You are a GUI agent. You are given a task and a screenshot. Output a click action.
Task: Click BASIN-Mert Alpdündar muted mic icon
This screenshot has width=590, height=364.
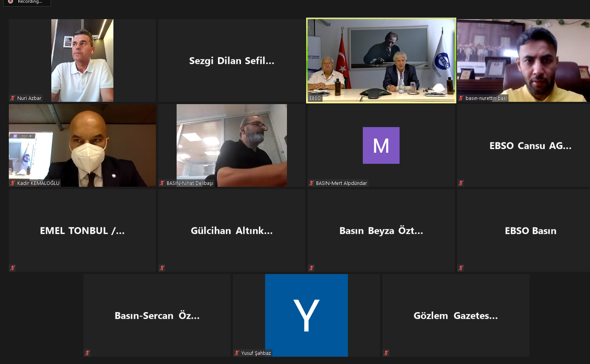[x=311, y=183]
